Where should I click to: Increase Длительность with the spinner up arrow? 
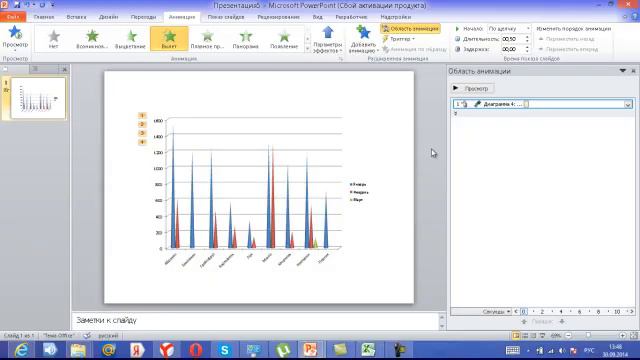(527, 37)
